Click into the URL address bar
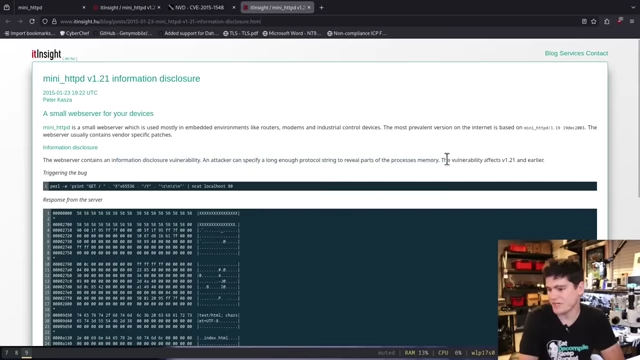The image size is (640, 360). click(x=318, y=21)
